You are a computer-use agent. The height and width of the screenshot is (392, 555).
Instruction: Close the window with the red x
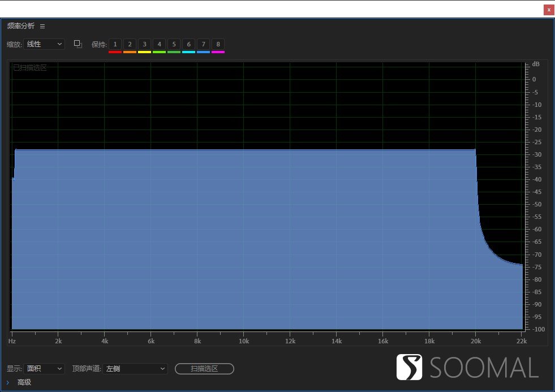pos(548,10)
